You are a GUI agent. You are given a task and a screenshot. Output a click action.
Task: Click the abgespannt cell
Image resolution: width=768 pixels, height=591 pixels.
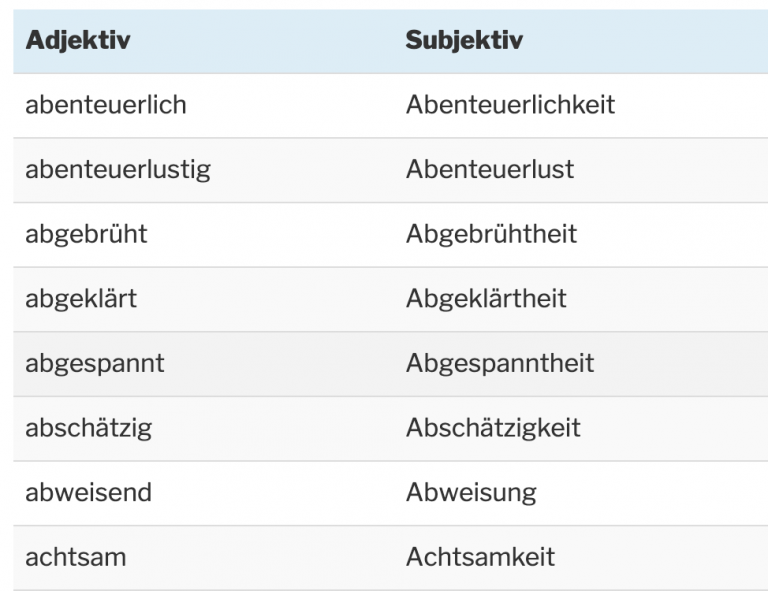point(95,363)
